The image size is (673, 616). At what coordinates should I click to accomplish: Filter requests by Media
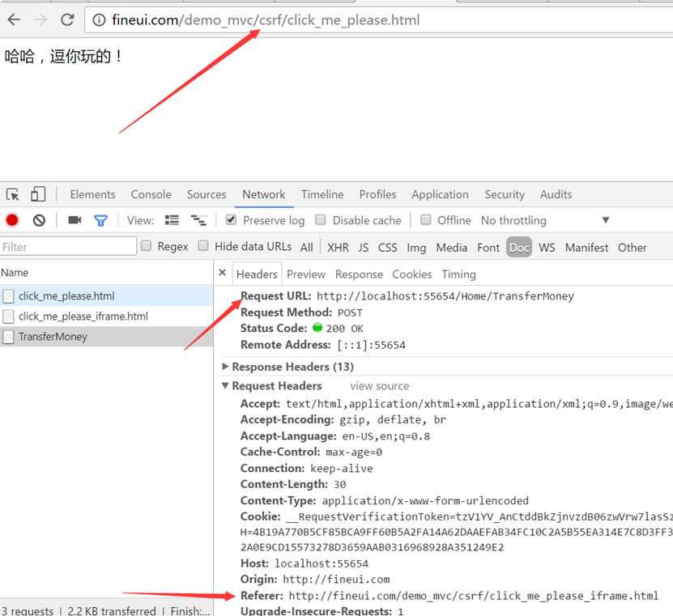click(x=452, y=248)
